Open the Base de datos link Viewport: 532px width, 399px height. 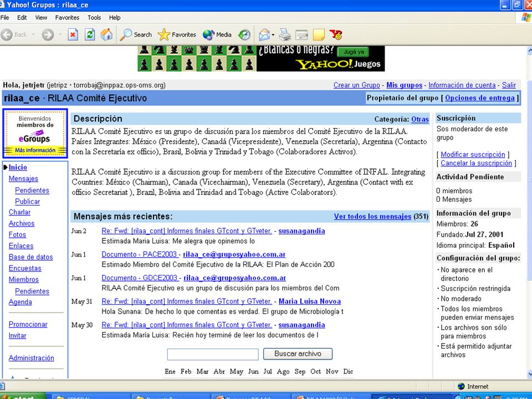(30, 257)
